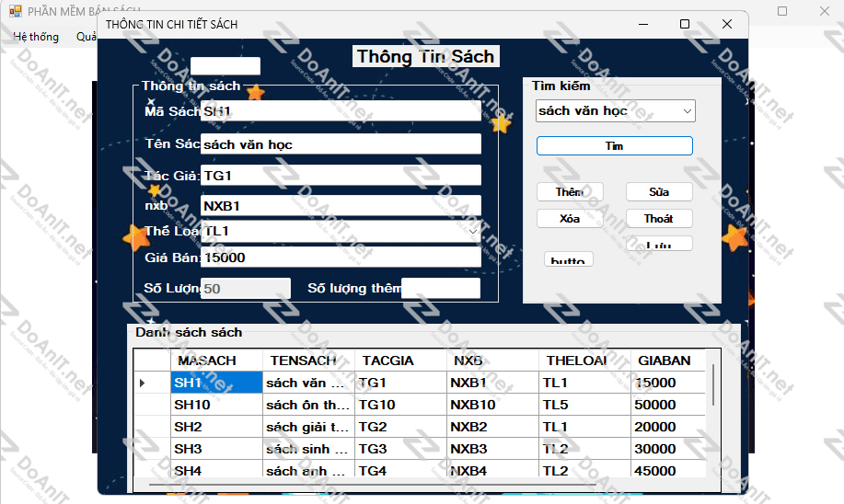
Task: Close the Thông Tin Chi Tiết Sách window
Action: [x=727, y=24]
